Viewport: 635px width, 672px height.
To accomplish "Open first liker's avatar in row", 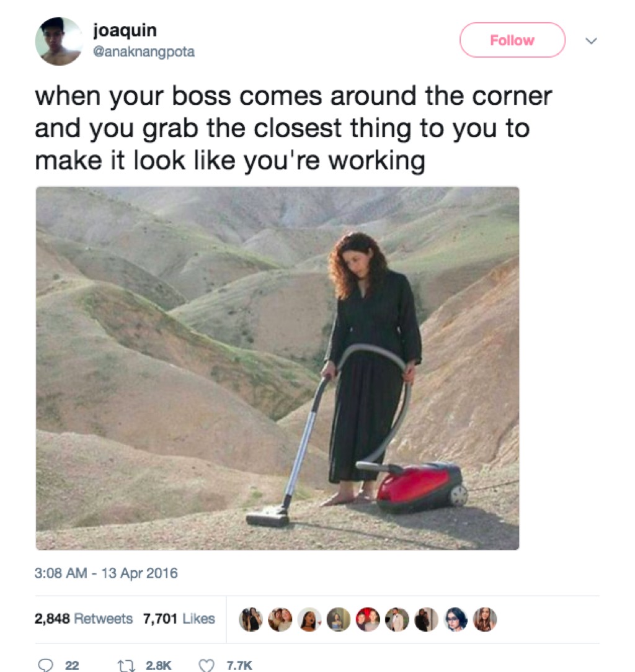I will tap(251, 619).
